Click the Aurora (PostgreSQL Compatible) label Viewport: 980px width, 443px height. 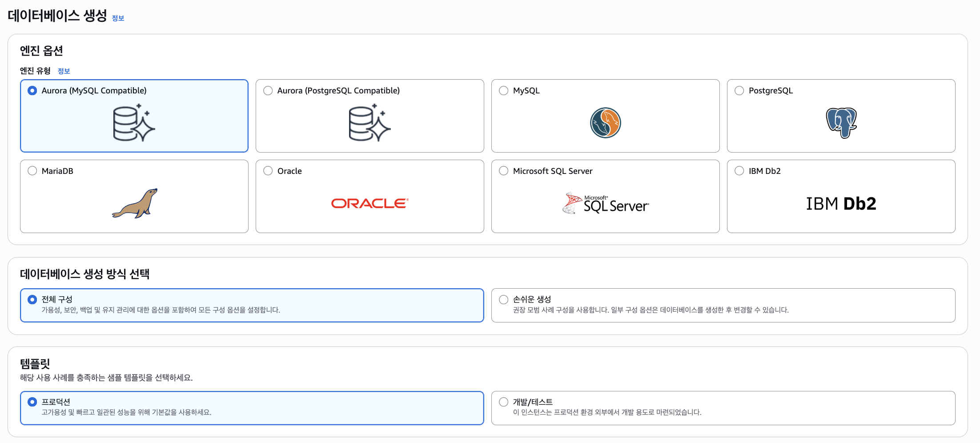pos(338,91)
